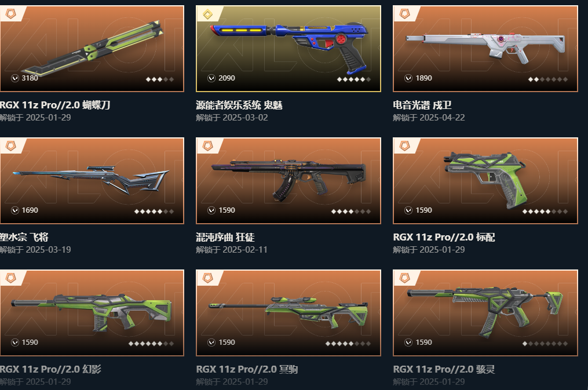Screen dimensions: 588x390
Task: Click the VP currency icon beside 1690
Action: (15, 210)
